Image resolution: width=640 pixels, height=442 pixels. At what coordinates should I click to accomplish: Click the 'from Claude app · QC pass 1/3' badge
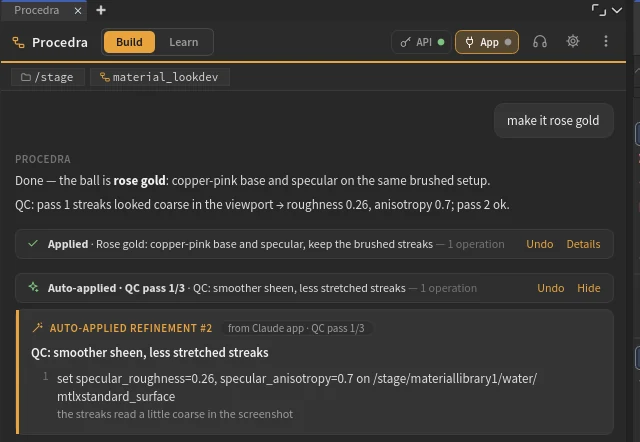(x=296, y=328)
